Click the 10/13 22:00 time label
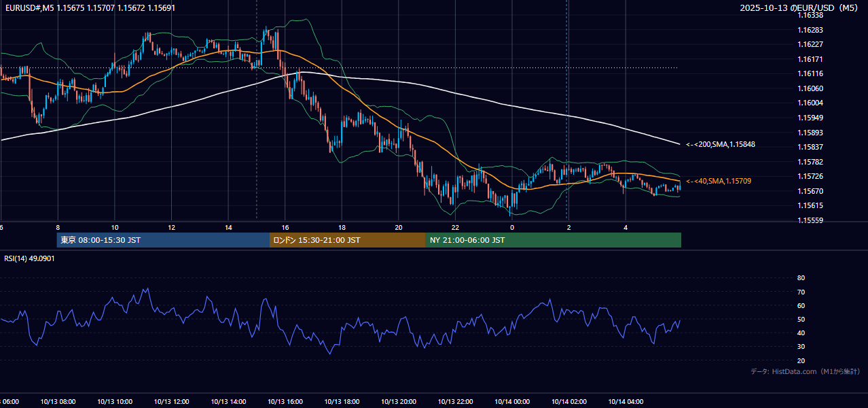Viewport: 868px width, 408px height. 455,401
